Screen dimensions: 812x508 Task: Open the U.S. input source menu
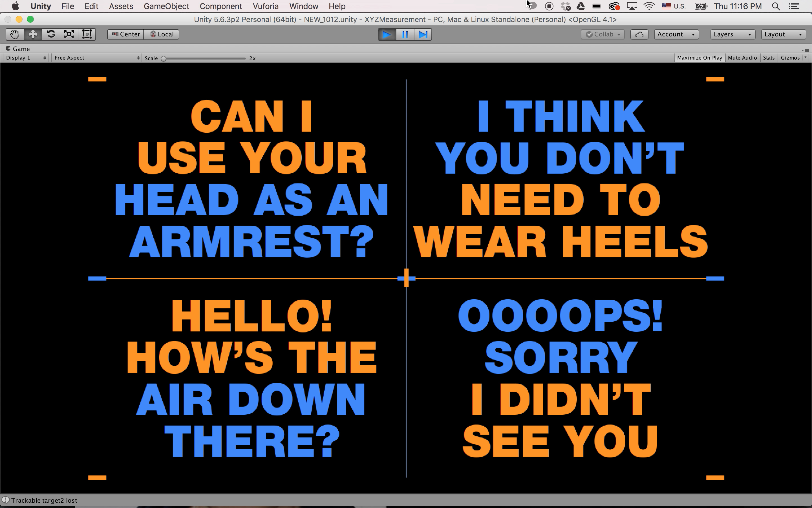(x=674, y=6)
